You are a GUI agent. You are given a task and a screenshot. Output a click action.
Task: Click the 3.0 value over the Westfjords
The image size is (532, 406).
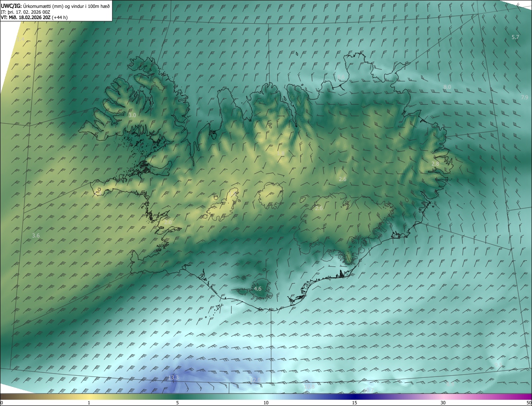pyautogui.click(x=132, y=115)
